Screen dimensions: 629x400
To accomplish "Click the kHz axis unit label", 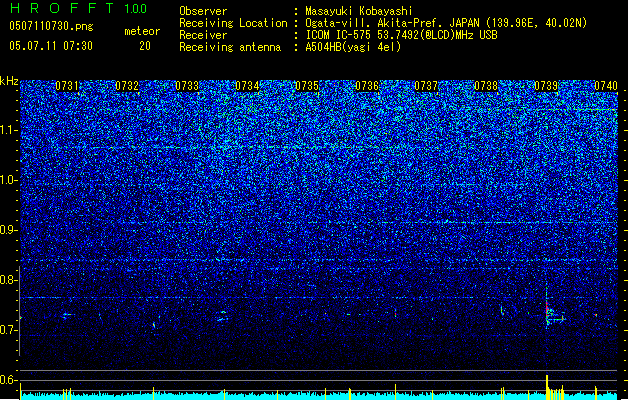I will (x=9, y=81).
